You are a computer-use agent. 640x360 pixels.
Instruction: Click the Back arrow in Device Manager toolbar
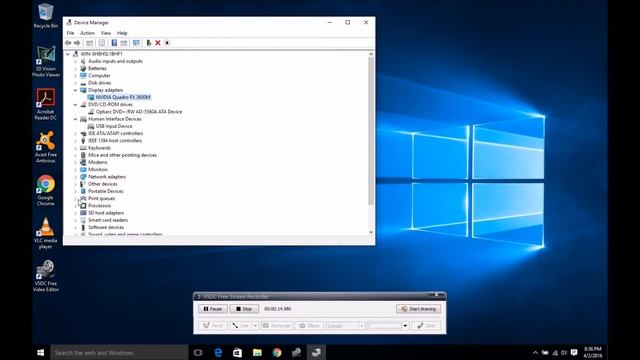point(68,43)
